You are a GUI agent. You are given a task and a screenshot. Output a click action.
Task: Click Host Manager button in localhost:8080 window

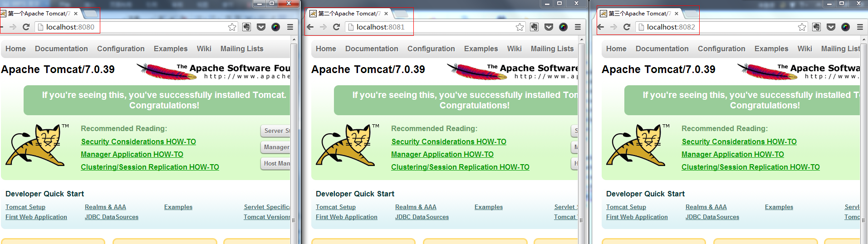tap(275, 163)
